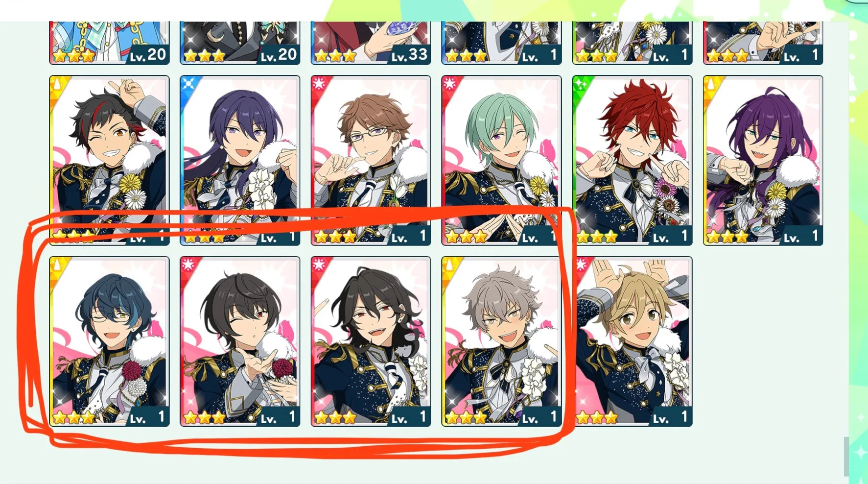Select the long dark purple-haired card with blue badge
868x484 pixels.
(x=240, y=160)
